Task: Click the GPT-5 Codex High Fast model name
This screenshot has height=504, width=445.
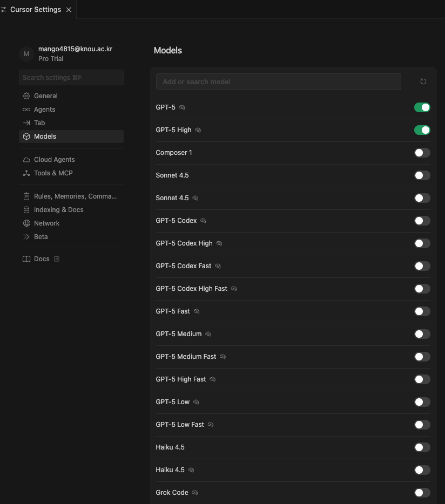Action: (x=192, y=289)
